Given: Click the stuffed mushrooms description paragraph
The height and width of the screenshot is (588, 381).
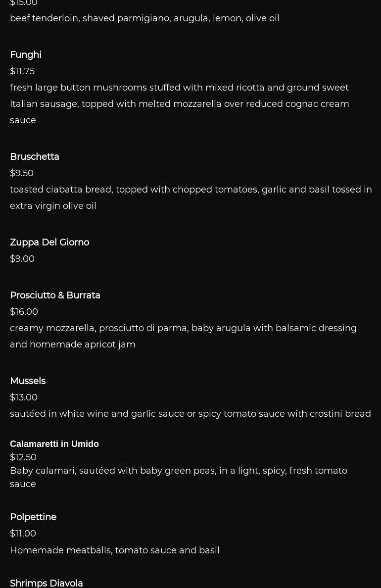Looking at the screenshot, I should coord(179,104).
